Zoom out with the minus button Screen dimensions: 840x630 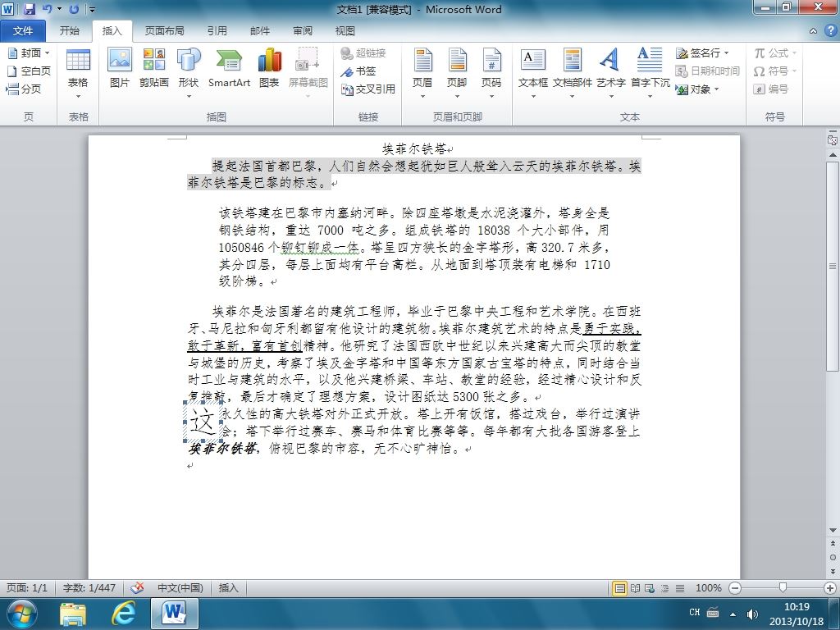(735, 588)
